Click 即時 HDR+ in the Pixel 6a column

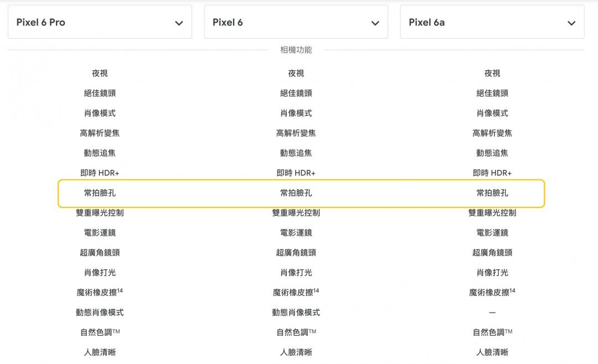click(x=492, y=173)
